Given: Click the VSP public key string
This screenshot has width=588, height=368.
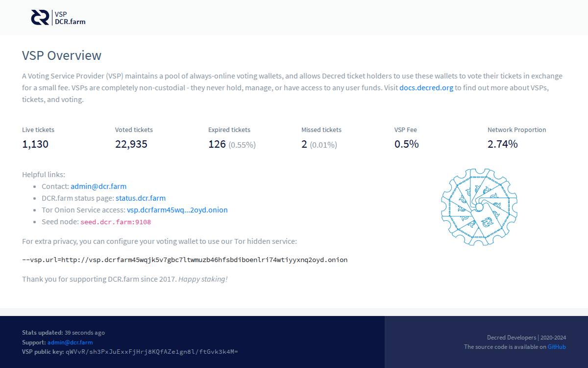Looking at the screenshot, I should click(152, 352).
